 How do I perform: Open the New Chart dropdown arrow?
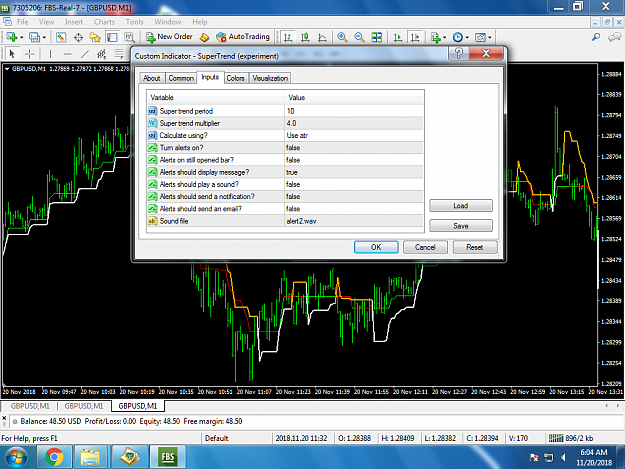coord(22,37)
